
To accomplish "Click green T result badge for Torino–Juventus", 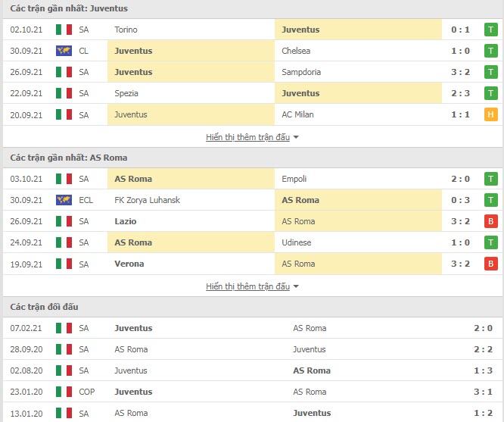I will tap(490, 30).
